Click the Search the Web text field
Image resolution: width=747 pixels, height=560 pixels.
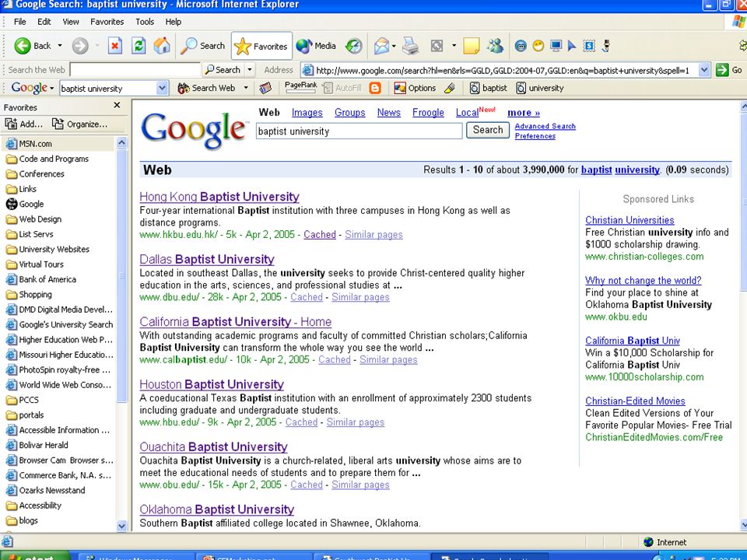135,69
